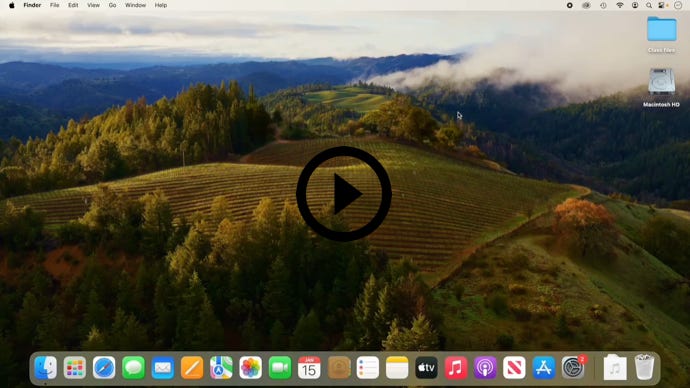The height and width of the screenshot is (388, 690).
Task: Launch Messages from the Dock
Action: [x=133, y=367]
